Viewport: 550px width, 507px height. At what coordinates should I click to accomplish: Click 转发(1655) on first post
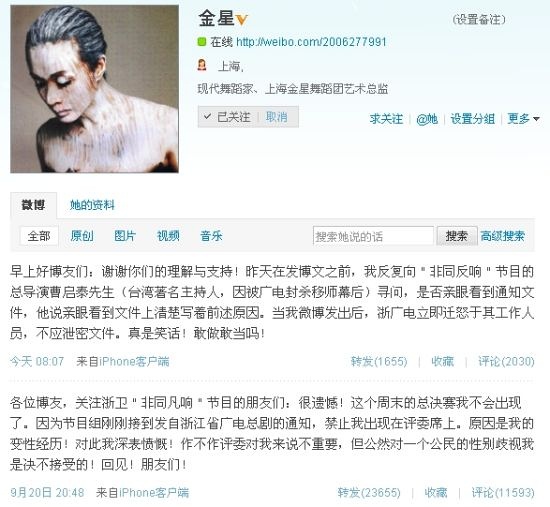379,361
